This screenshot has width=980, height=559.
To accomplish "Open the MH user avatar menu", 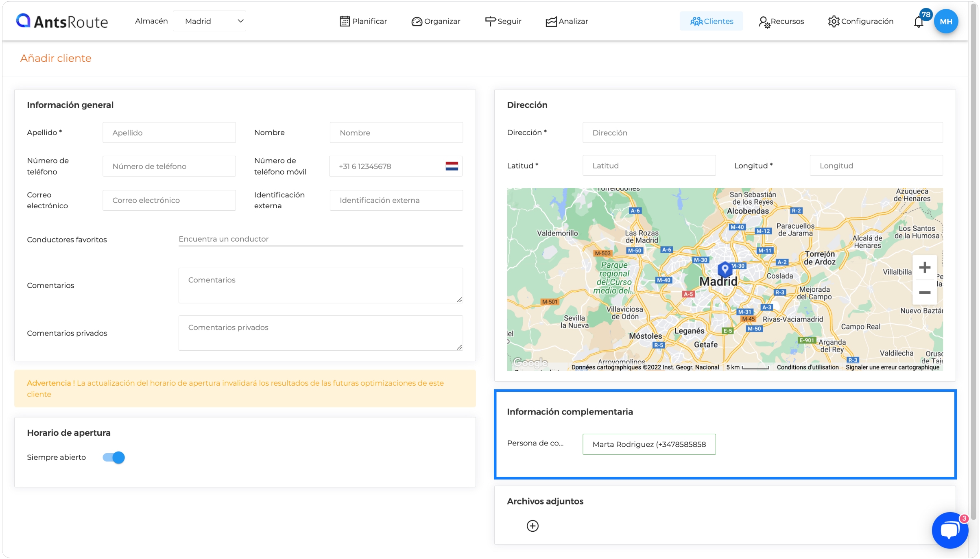I will click(946, 22).
